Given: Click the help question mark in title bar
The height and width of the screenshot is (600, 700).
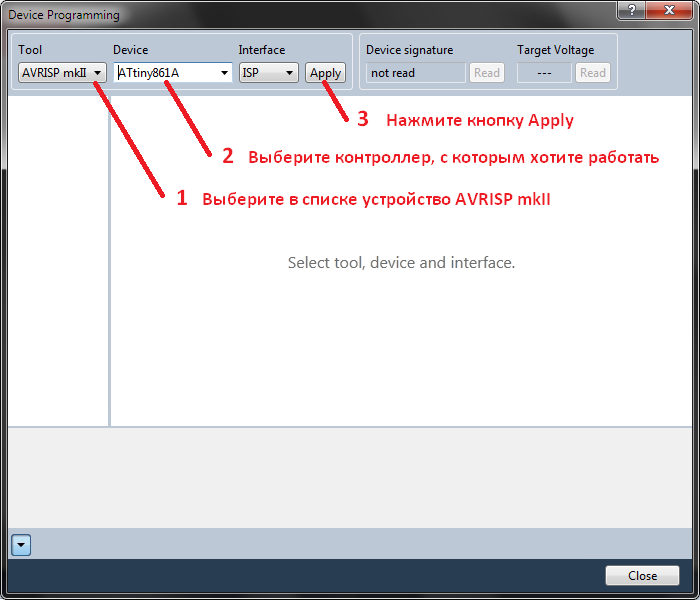Looking at the screenshot, I should pos(631,10).
